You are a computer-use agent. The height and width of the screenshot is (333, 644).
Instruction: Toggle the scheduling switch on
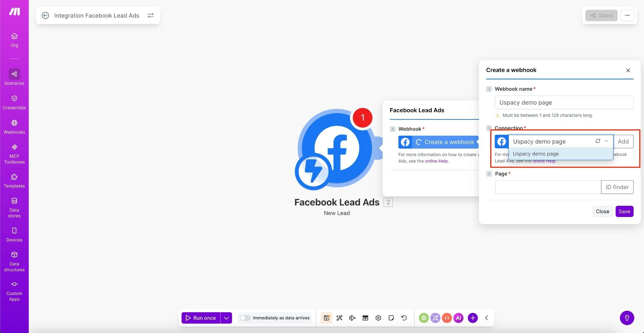click(245, 318)
